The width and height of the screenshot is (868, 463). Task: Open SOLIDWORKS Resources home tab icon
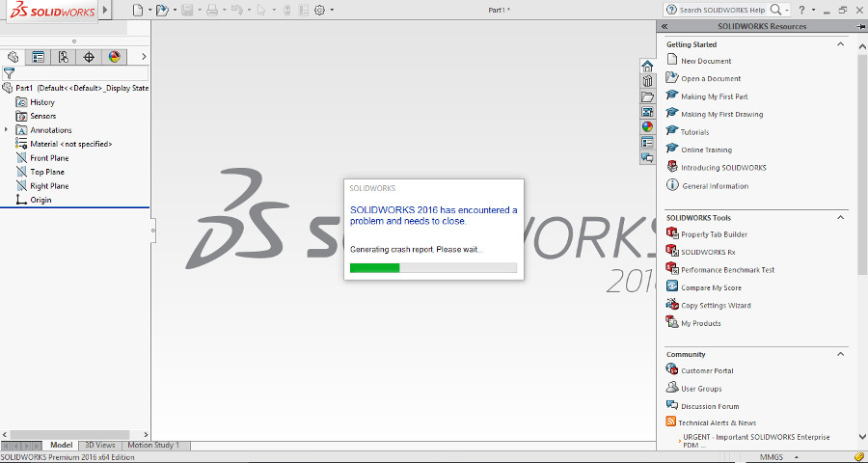click(647, 66)
